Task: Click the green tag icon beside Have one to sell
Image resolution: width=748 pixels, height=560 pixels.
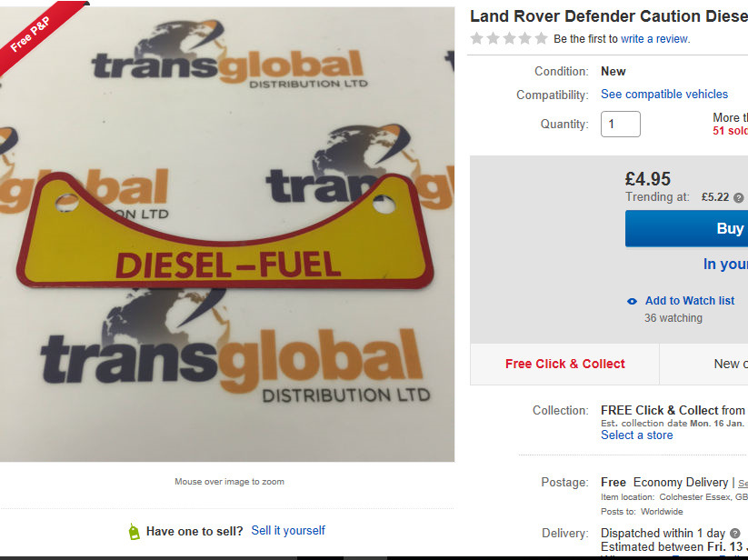Action: [134, 532]
